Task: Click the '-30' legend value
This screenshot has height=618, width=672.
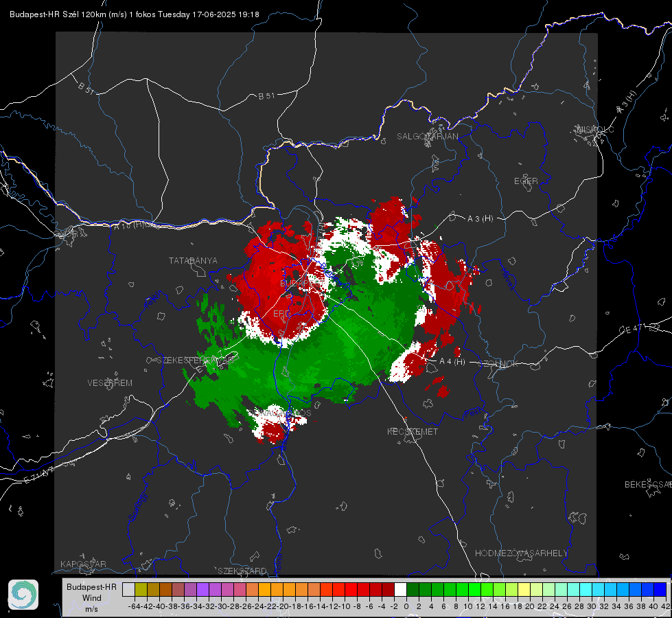Action: tap(221, 606)
